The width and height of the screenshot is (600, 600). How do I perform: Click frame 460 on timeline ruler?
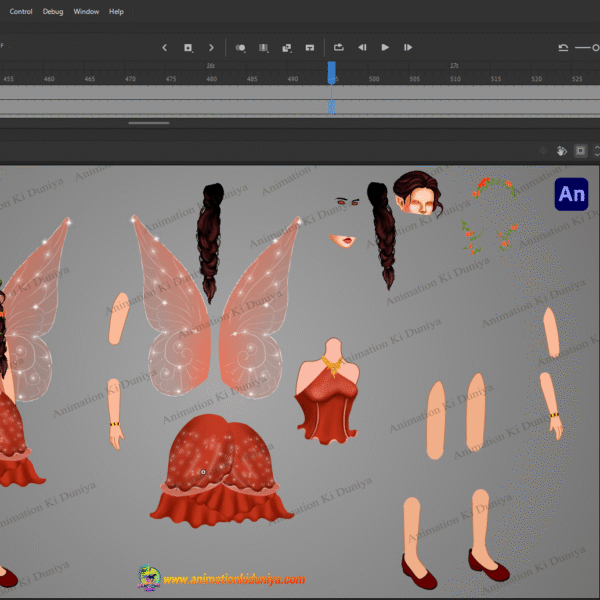[49, 79]
